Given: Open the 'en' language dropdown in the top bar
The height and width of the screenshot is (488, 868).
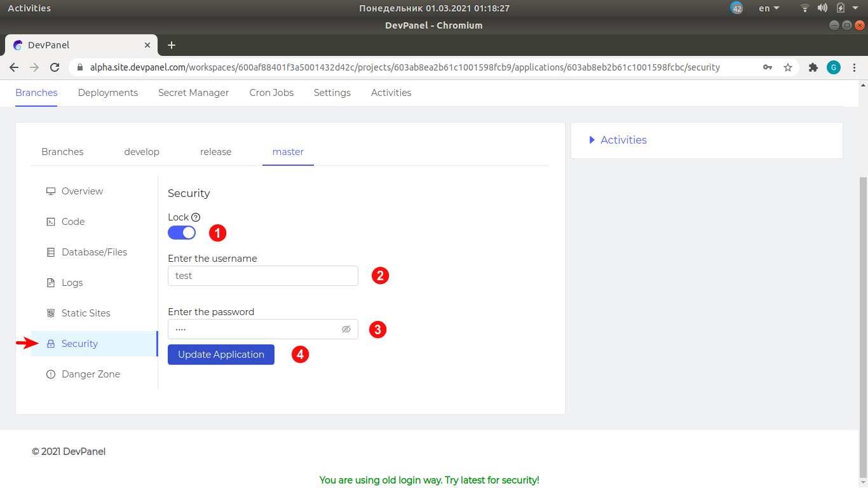Looking at the screenshot, I should click(767, 8).
